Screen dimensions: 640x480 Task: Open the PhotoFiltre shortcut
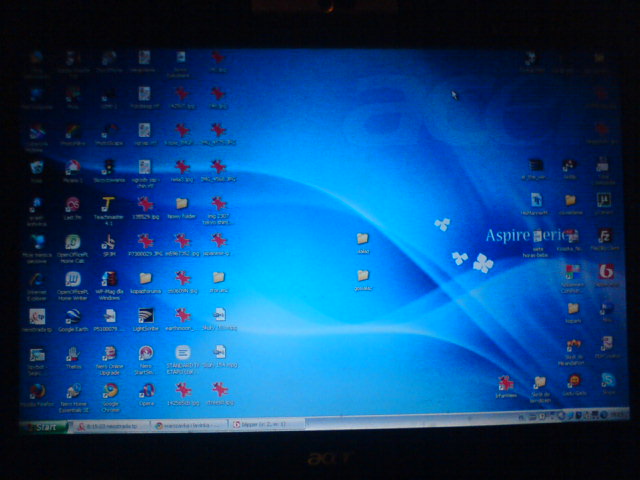pos(73,132)
